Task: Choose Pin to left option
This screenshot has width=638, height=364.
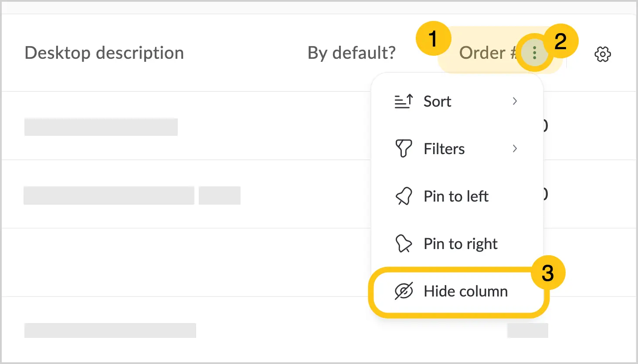Action: (457, 196)
